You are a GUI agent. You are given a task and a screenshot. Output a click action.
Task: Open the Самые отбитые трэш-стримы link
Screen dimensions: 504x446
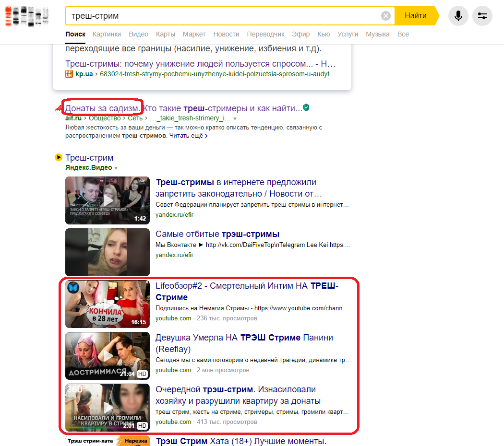pyautogui.click(x=217, y=234)
